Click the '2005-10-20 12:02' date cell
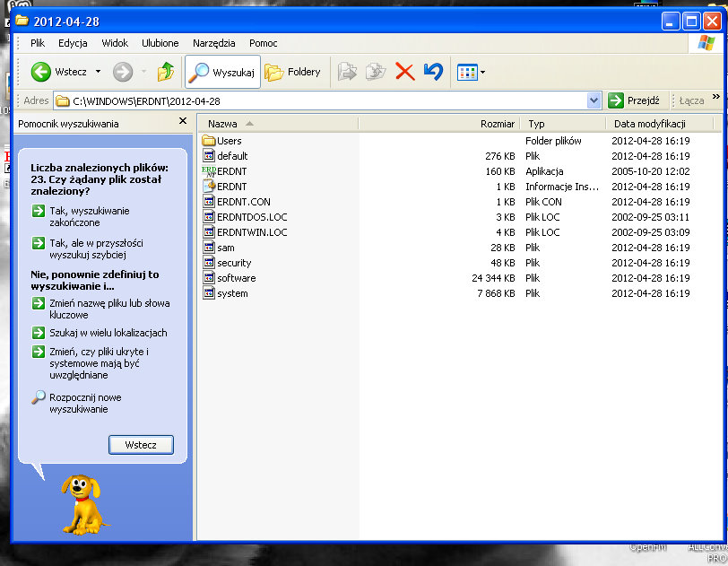This screenshot has width=728, height=566. pos(651,171)
